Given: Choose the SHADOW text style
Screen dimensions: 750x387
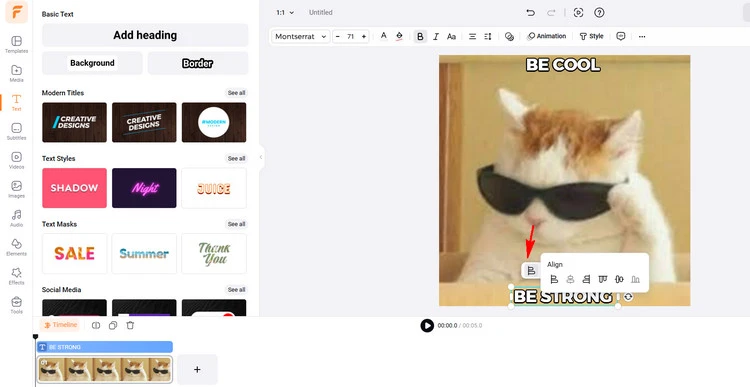Looking at the screenshot, I should click(x=74, y=188).
